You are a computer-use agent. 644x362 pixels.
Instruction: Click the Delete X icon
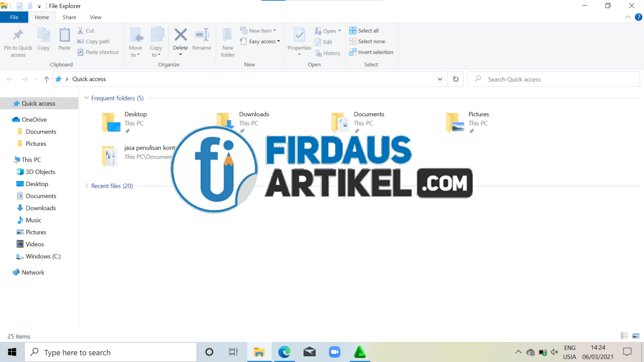180,35
